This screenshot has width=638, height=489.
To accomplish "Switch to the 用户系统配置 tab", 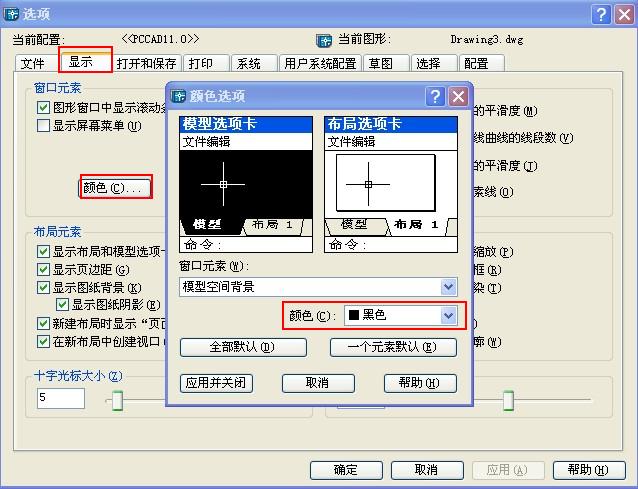I will [x=320, y=63].
